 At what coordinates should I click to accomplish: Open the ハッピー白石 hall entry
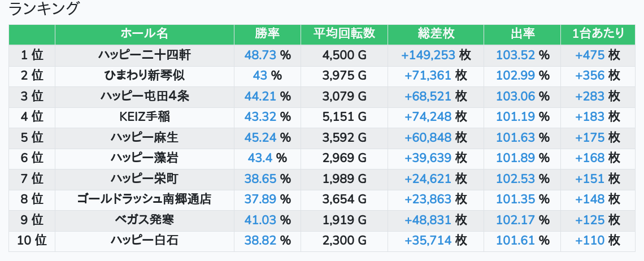point(144,241)
